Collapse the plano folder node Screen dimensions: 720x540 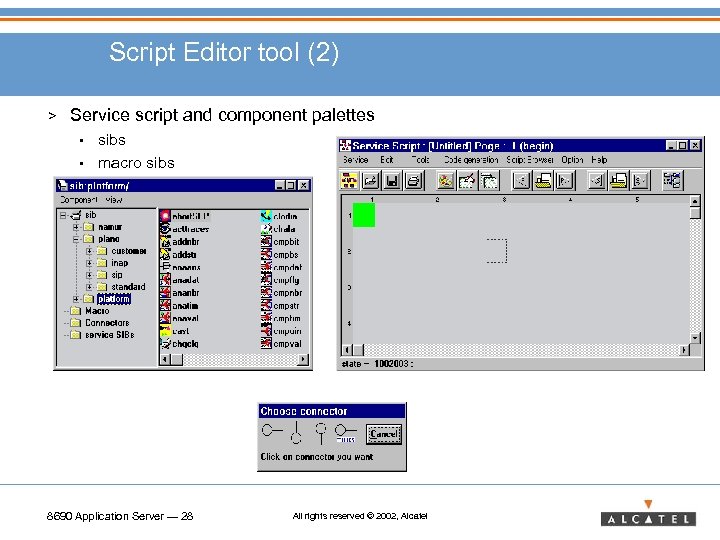tap(76, 239)
